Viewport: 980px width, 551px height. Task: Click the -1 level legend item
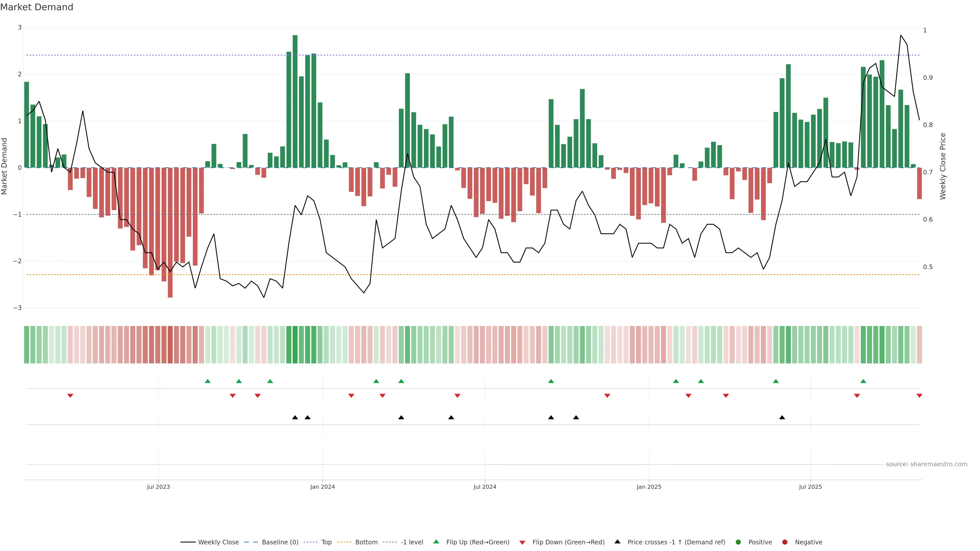pos(412,542)
